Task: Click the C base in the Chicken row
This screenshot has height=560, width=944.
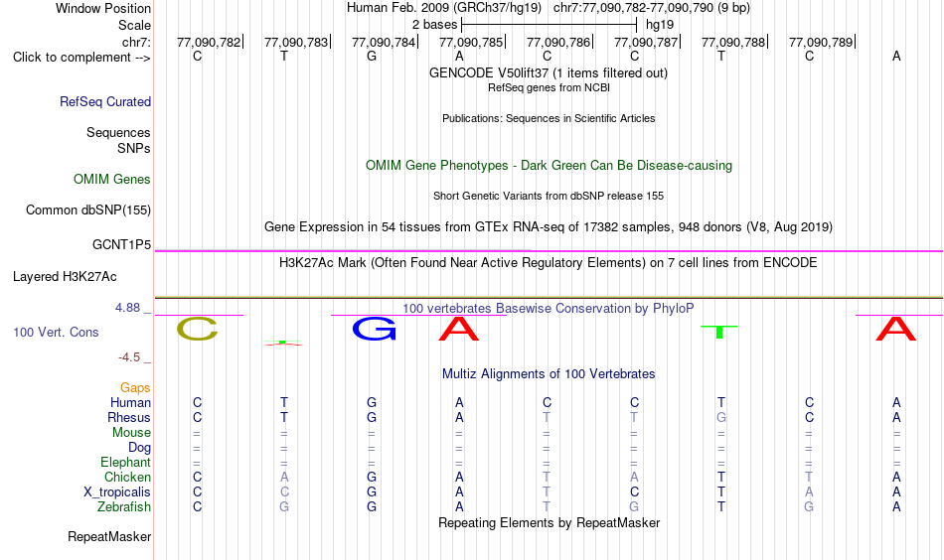Action: click(x=197, y=477)
